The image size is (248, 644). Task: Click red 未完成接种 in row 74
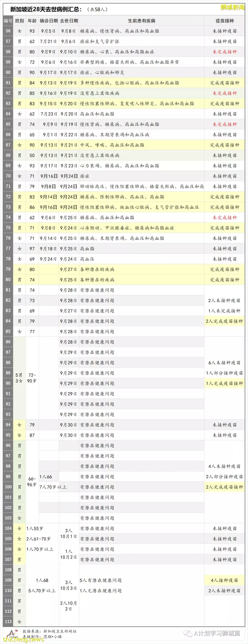click(x=225, y=218)
